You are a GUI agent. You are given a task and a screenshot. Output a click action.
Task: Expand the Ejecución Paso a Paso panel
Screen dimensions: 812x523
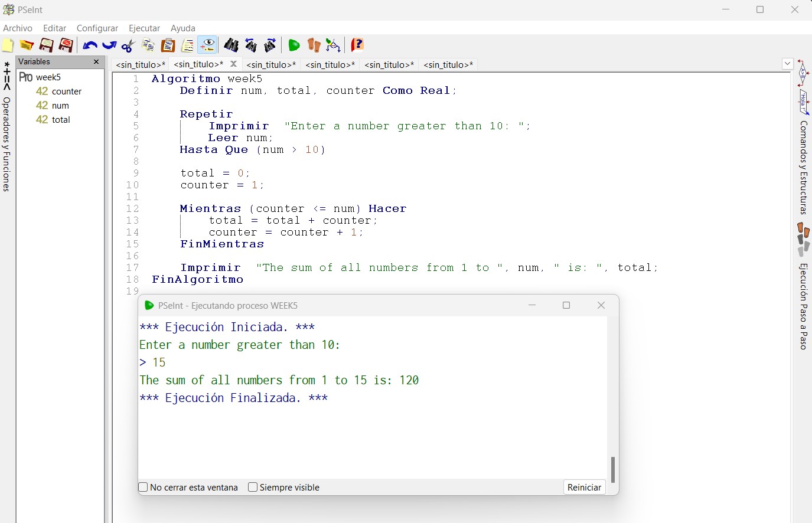(804, 306)
